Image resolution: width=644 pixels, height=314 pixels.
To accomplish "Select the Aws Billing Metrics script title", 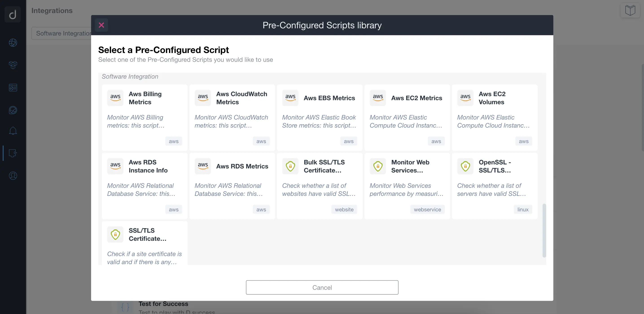I will coord(145,98).
